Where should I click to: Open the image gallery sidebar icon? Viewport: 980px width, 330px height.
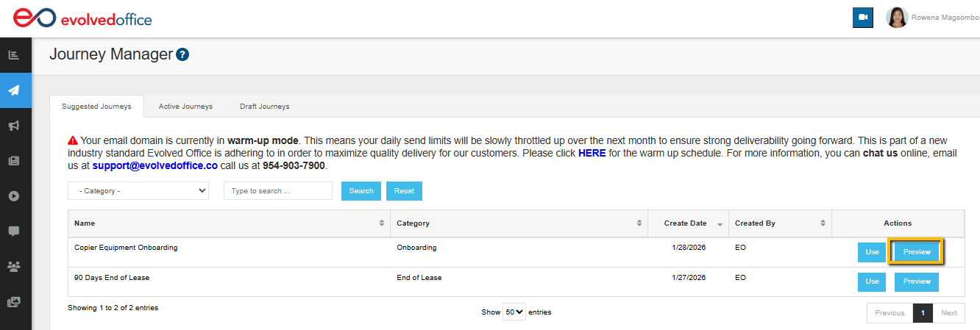click(14, 301)
